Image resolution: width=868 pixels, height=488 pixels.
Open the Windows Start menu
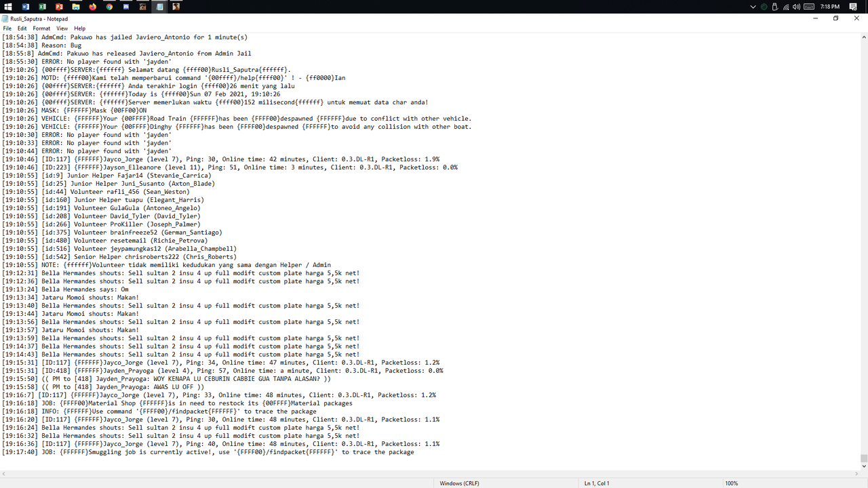[x=8, y=6]
